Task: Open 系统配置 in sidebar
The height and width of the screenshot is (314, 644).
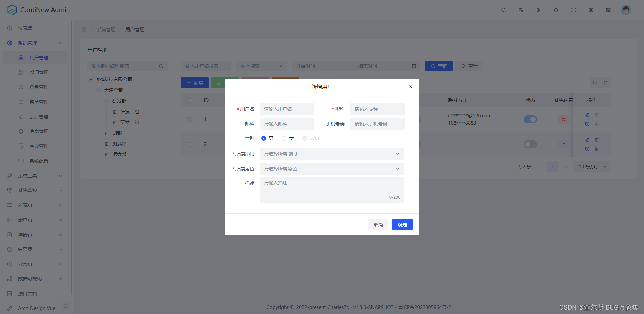Action: point(35,161)
